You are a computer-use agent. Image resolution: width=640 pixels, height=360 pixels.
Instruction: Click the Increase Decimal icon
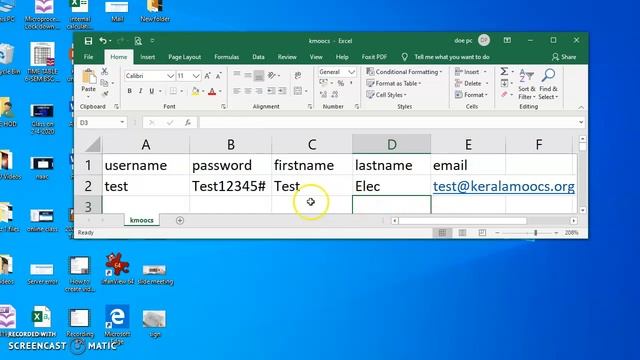pos(324,95)
